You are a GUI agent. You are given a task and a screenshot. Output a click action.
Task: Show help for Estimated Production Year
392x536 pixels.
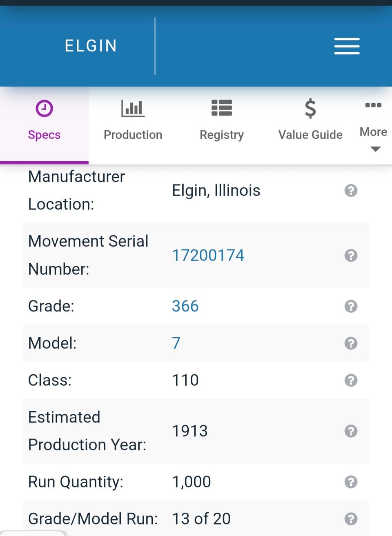tap(351, 431)
